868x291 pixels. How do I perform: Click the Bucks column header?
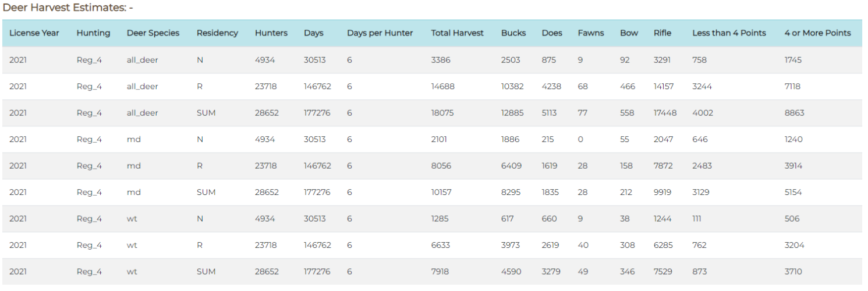point(513,33)
